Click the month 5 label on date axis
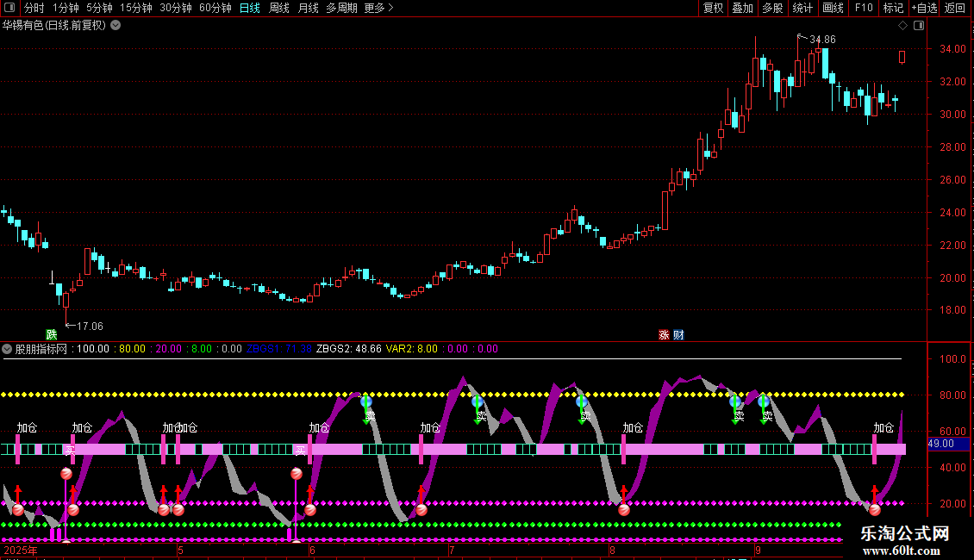 (x=180, y=550)
